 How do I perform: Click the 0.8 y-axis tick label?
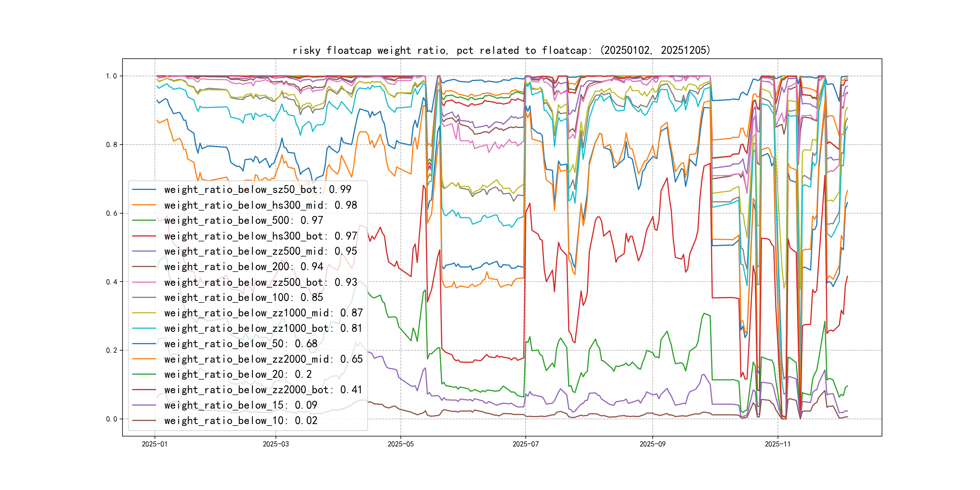(112, 145)
